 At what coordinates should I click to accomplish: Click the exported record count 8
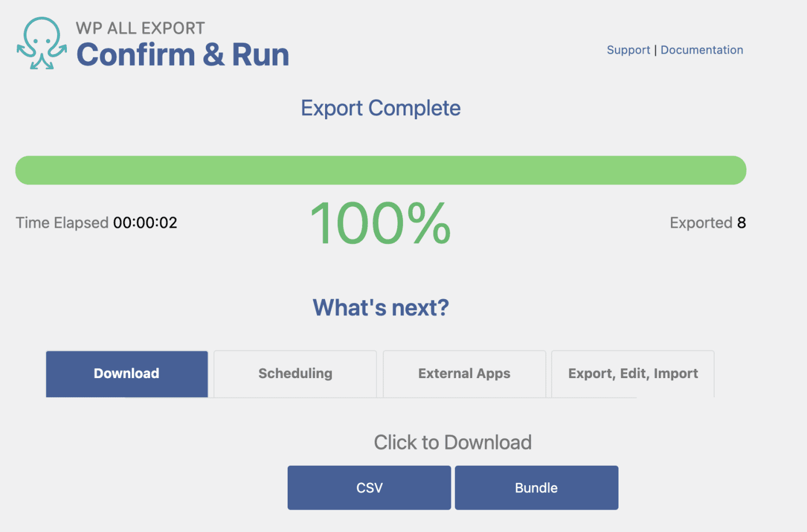coord(741,223)
